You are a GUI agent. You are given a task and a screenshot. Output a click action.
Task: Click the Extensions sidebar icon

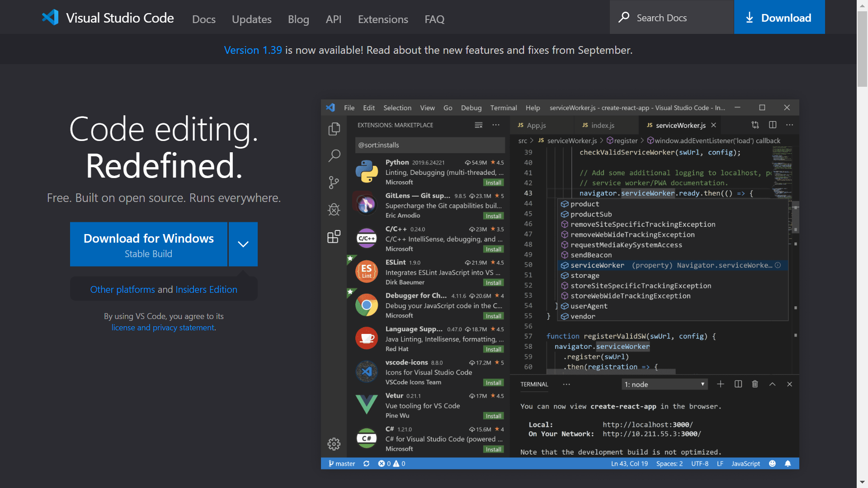click(333, 237)
